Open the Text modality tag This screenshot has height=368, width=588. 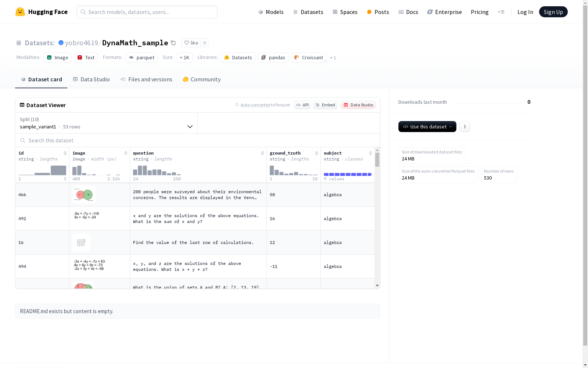coord(86,57)
